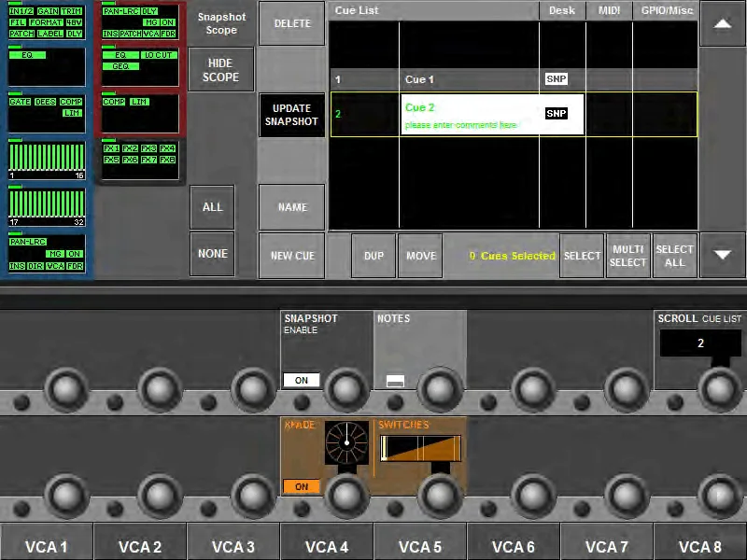Image resolution: width=747 pixels, height=560 pixels.
Task: Toggle DIR in bottom blue scope block
Action: (x=35, y=266)
